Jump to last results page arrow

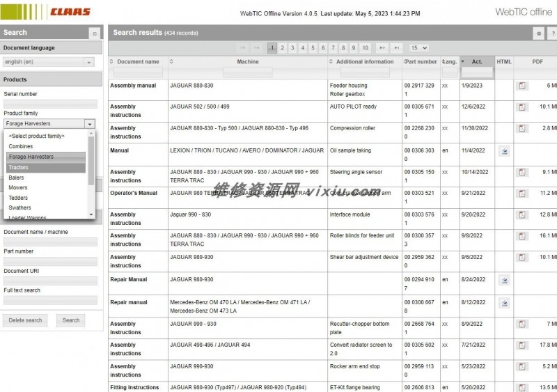[x=397, y=48]
